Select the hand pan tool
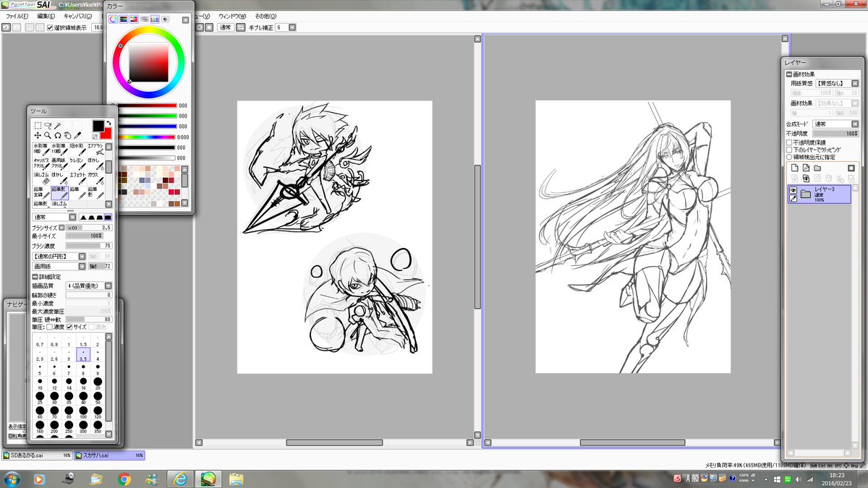The width and height of the screenshot is (868, 488). pyautogui.click(x=67, y=135)
